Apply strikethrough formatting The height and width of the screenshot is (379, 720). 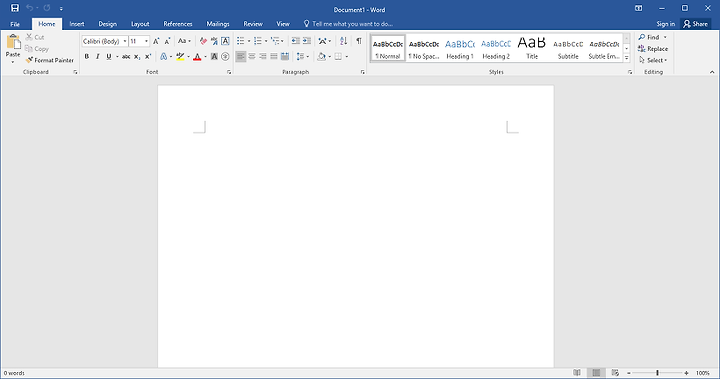(126, 57)
